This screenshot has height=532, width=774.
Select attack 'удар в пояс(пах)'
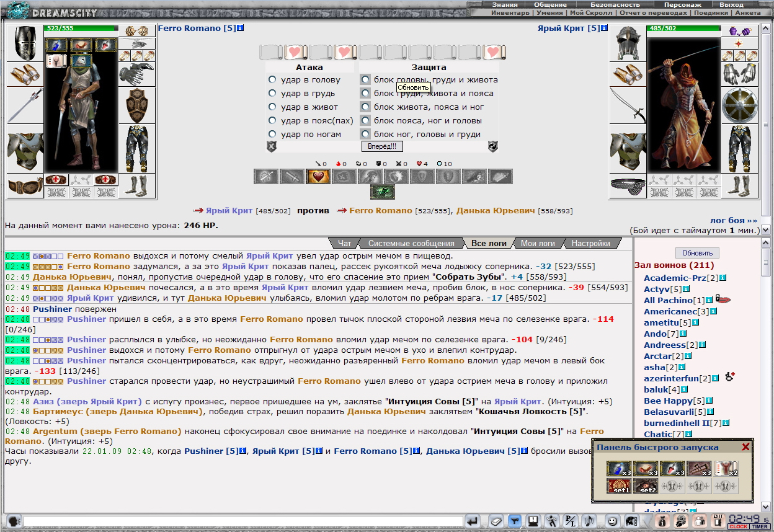click(272, 121)
